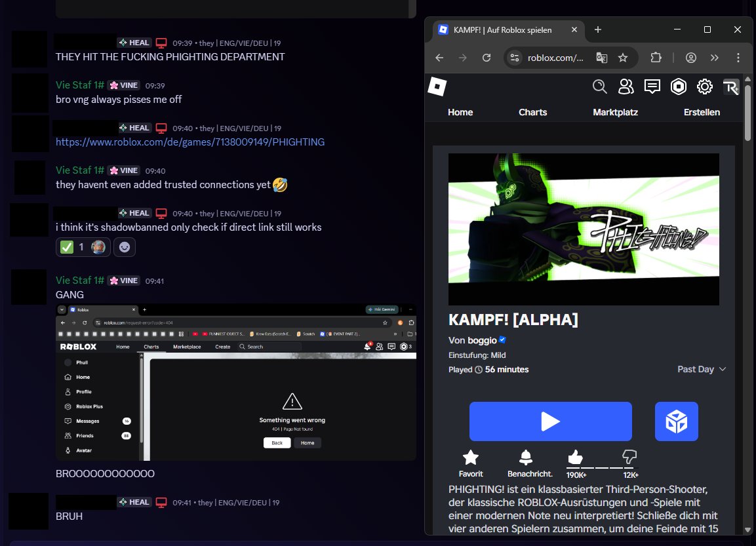The image size is (756, 546).
Task: Open the Robux hexagon icon
Action: pyautogui.click(x=679, y=87)
